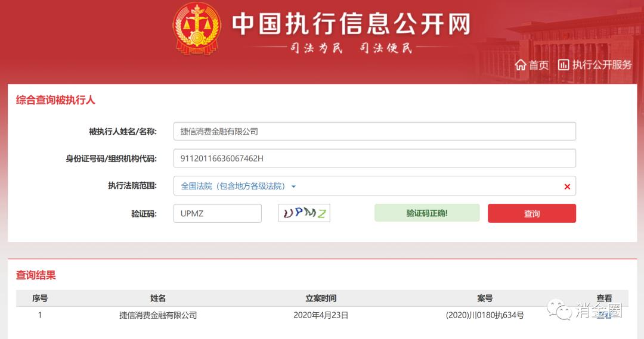Click the 姓名 column header
Viewport: 644px width, 339px height.
tap(158, 298)
